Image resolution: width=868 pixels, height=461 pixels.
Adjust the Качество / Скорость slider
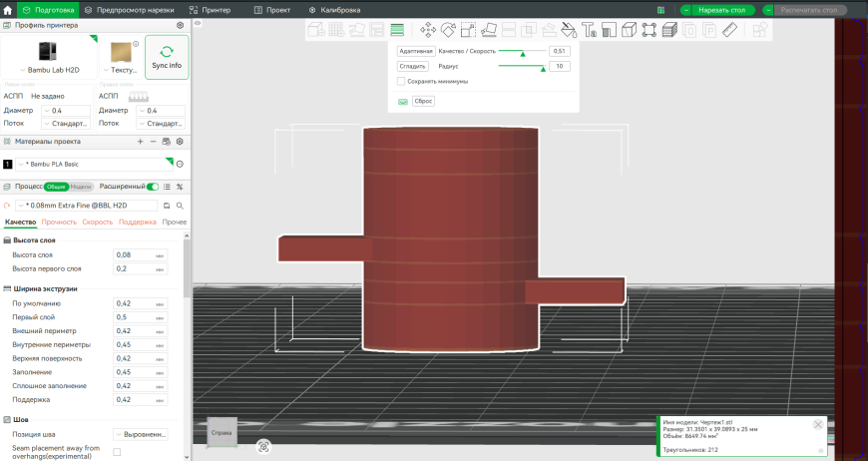pos(522,52)
